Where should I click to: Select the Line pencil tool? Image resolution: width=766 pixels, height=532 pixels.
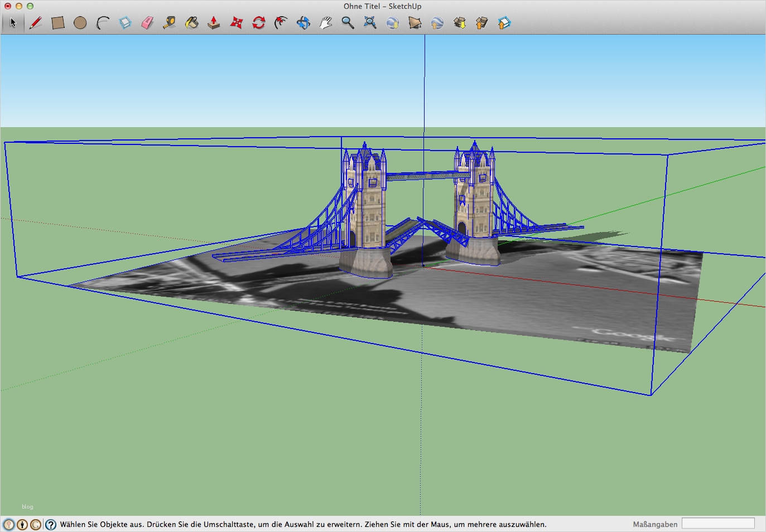pos(36,23)
